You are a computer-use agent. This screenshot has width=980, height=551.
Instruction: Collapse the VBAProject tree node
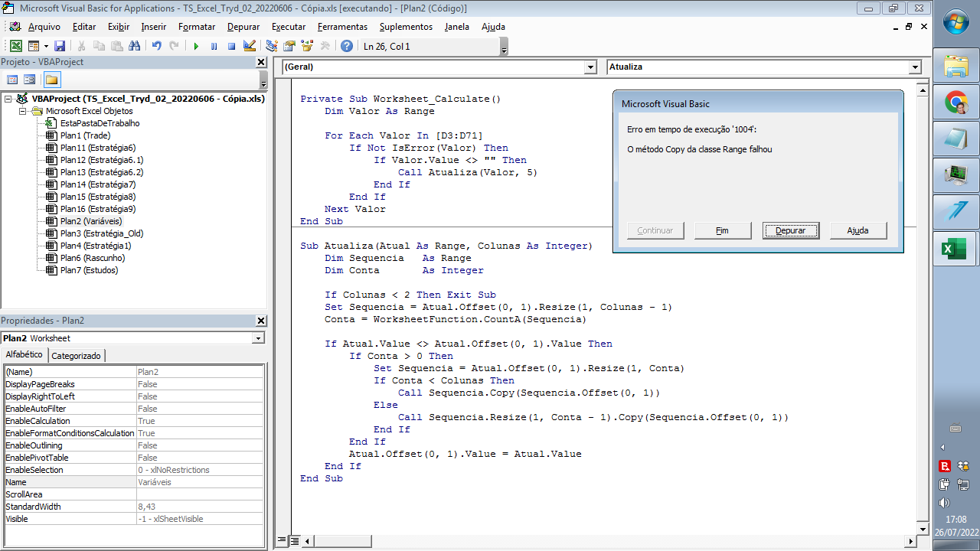click(8, 99)
